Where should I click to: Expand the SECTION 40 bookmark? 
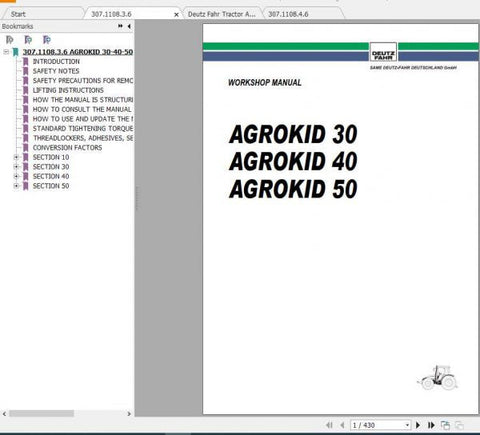(16, 176)
